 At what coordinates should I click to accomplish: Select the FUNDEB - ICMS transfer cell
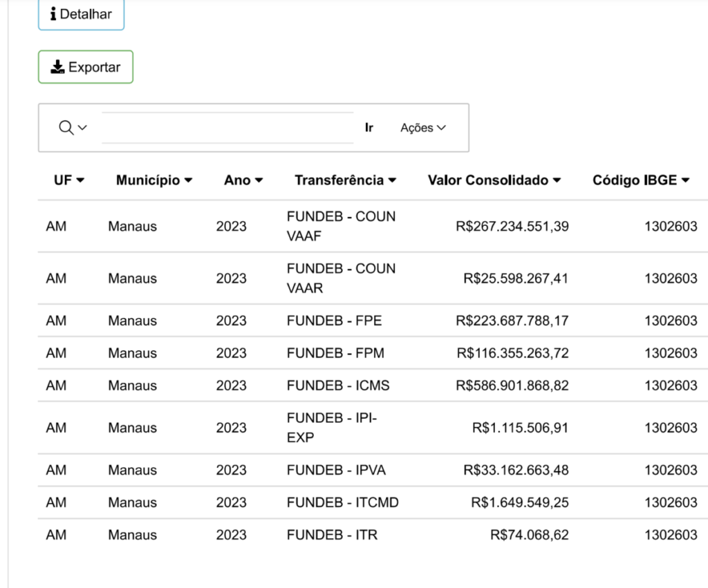click(338, 386)
